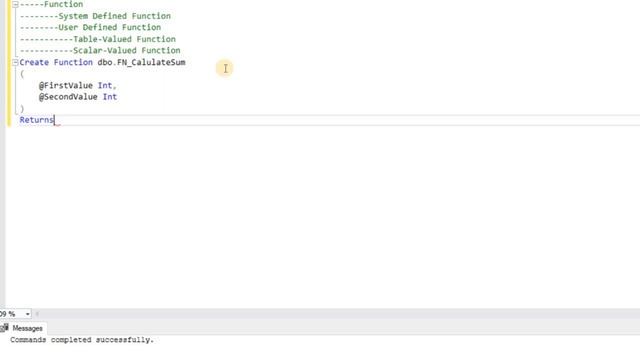
Task: Click the '-----Function' header comment
Action: tap(51, 4)
